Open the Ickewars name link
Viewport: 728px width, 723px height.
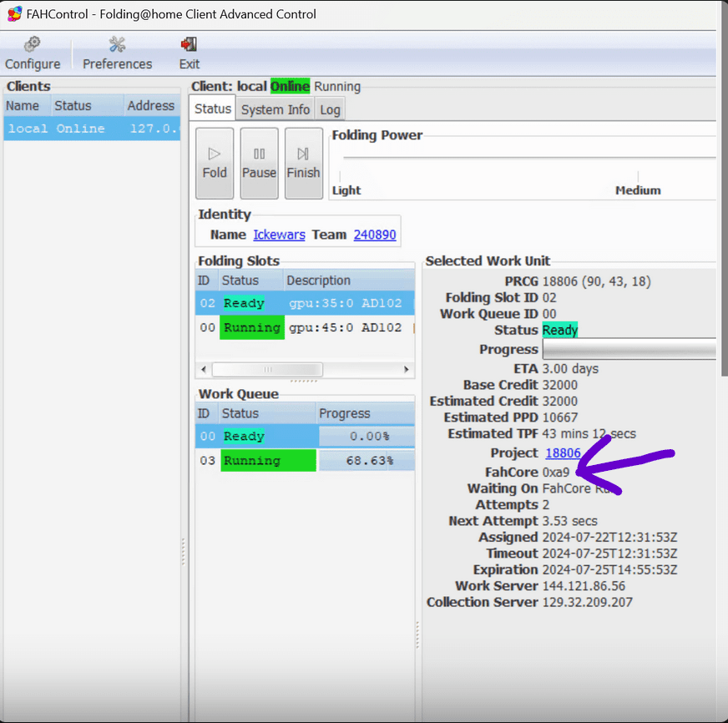point(279,235)
